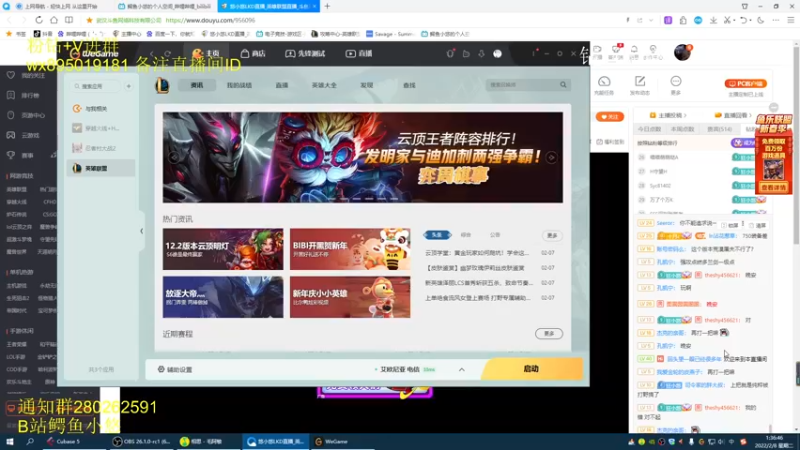Click 更多 beside 近期赛程

coord(549,334)
